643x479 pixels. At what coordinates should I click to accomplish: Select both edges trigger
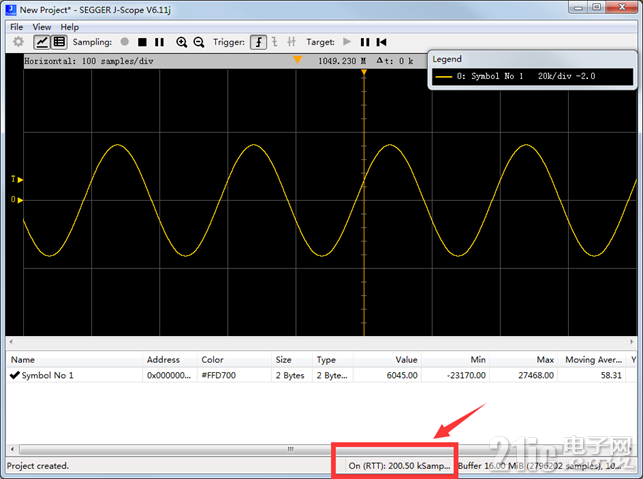point(291,42)
